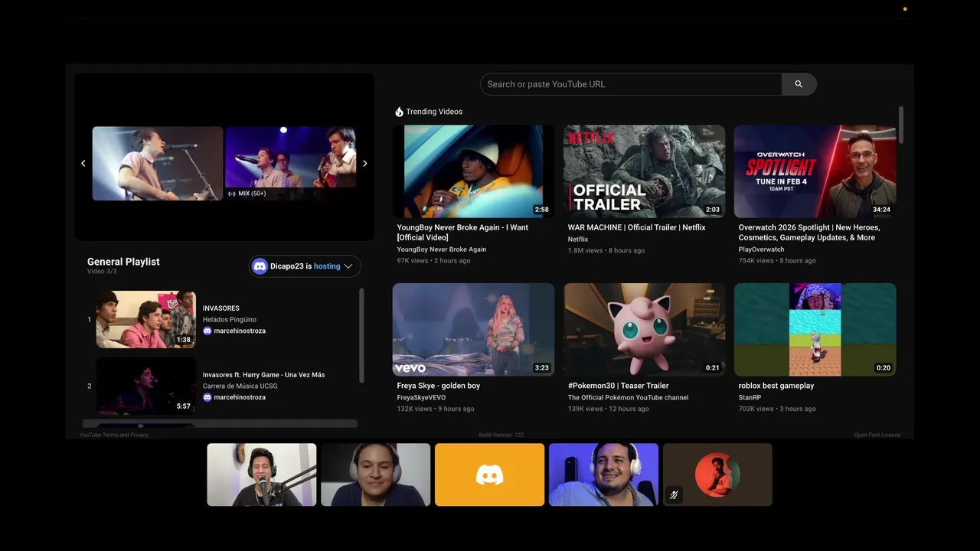This screenshot has height=551, width=980.
Task: Play the INVASORES playlist item thumbnail
Action: pyautogui.click(x=145, y=319)
